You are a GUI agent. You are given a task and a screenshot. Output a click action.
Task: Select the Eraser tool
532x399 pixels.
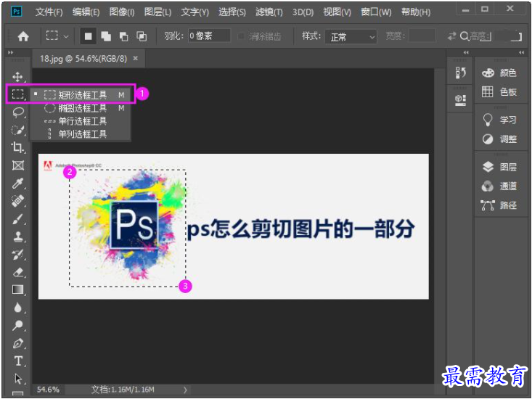[x=17, y=272]
